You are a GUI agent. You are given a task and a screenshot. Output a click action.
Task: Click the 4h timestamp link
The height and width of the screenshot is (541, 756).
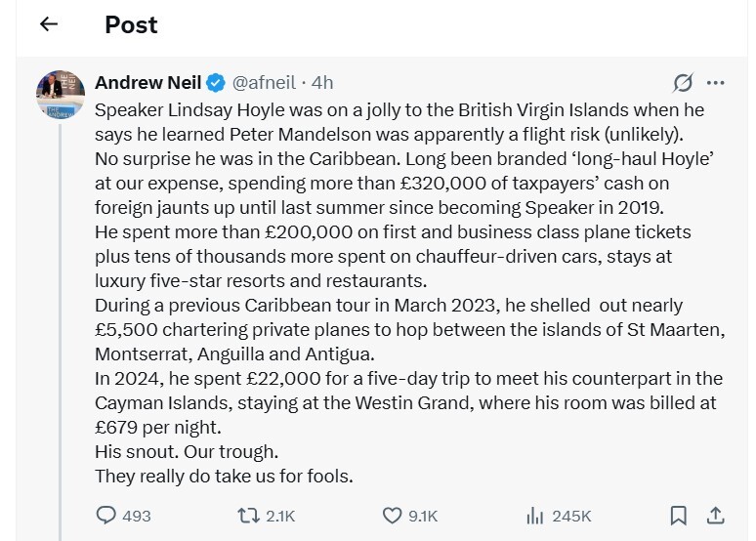pyautogui.click(x=321, y=83)
